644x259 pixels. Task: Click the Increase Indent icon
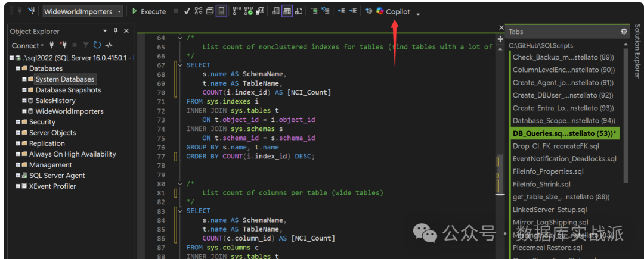(352, 11)
